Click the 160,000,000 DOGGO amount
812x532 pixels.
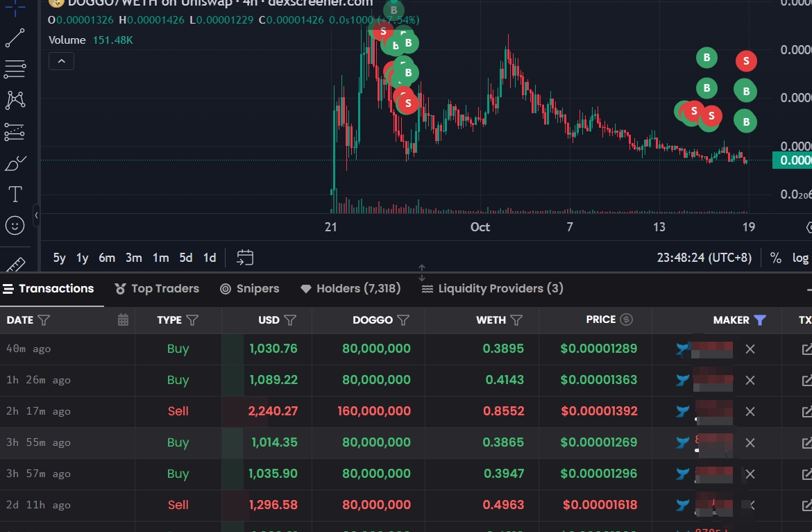(374, 410)
